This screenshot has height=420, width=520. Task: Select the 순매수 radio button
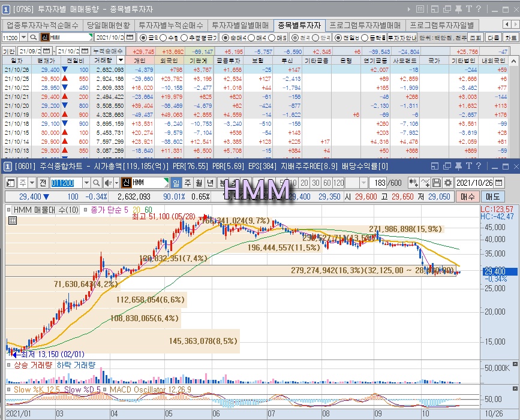225,38
